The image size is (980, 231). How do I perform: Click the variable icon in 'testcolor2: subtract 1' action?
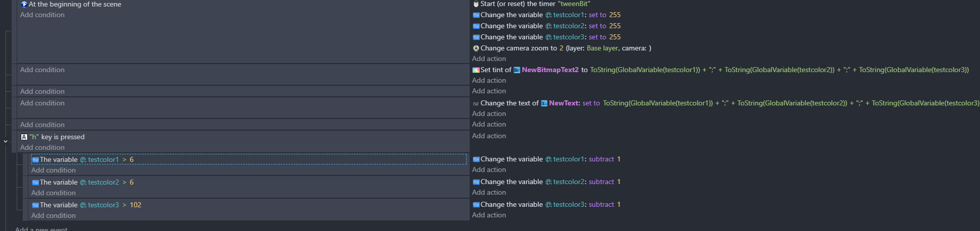(x=476, y=182)
